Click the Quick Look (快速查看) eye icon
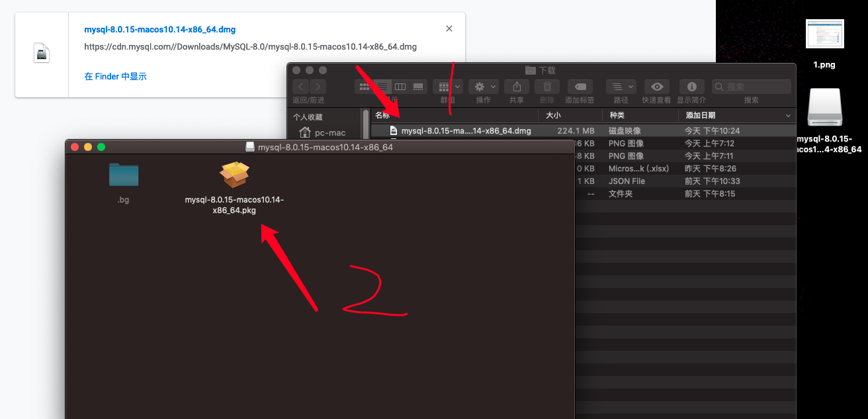Image resolution: width=868 pixels, height=419 pixels. 656,87
